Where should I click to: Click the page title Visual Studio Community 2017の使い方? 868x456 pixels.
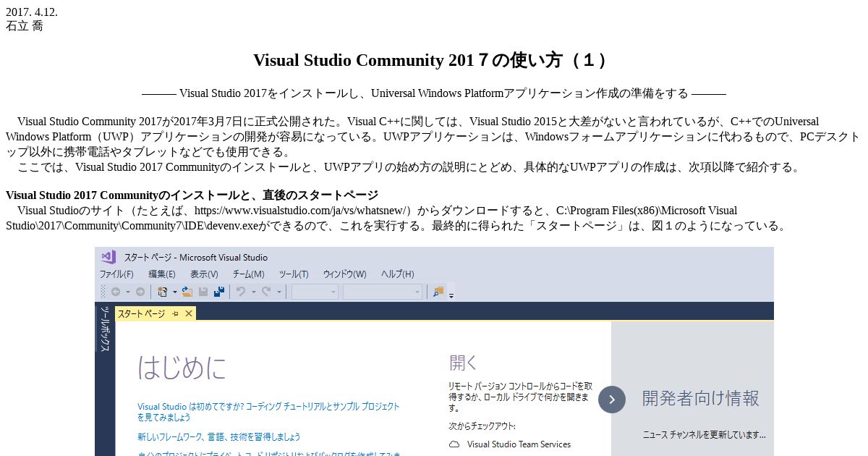point(433,60)
